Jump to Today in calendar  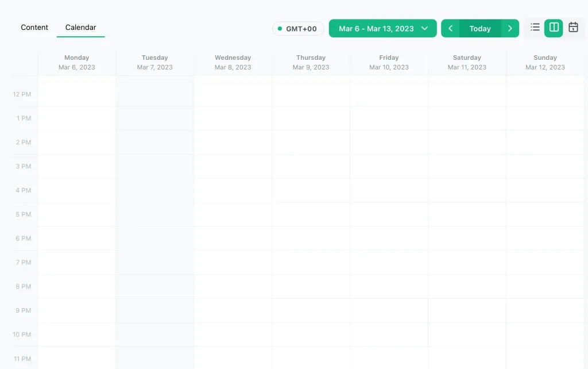pos(480,29)
